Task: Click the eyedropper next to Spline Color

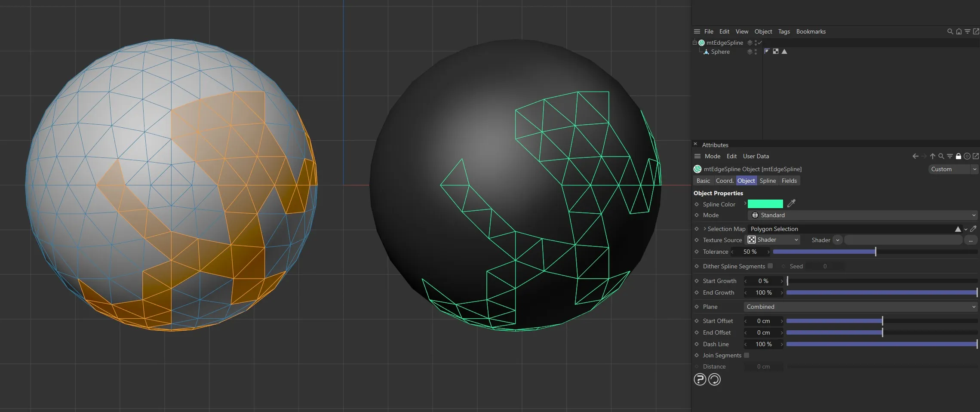Action: tap(791, 203)
